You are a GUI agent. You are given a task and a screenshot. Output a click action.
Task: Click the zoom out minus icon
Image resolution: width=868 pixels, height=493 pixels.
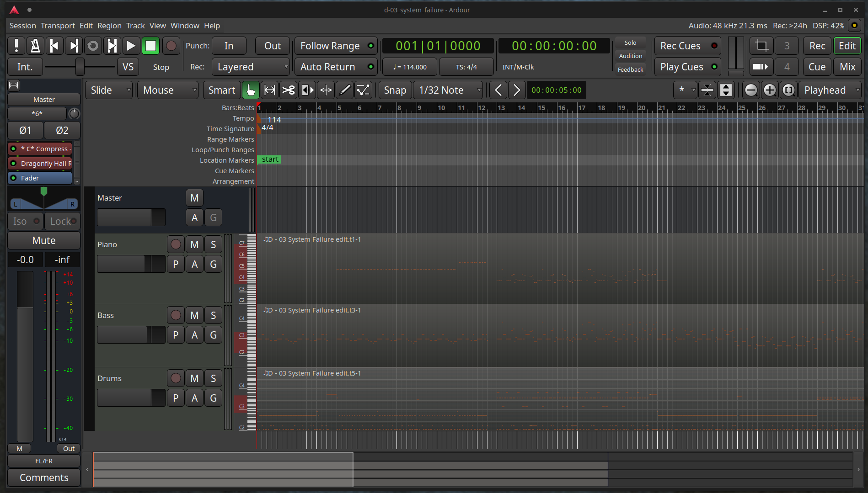click(x=751, y=90)
